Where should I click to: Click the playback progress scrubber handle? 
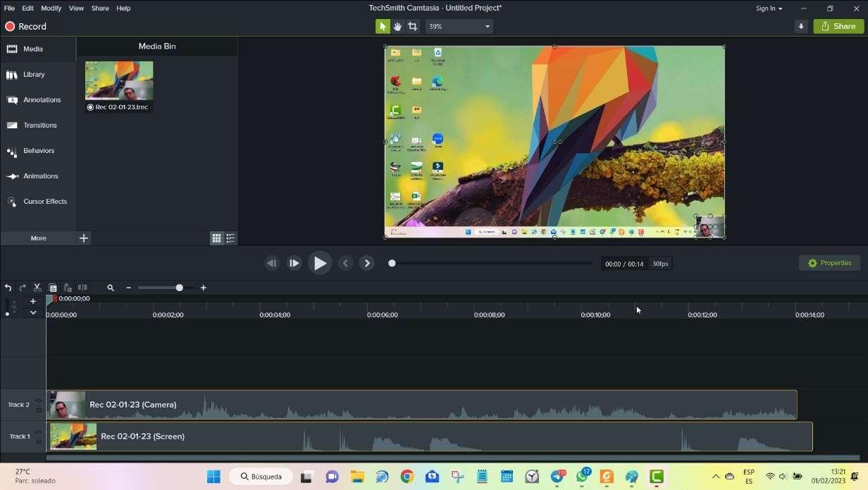(392, 263)
